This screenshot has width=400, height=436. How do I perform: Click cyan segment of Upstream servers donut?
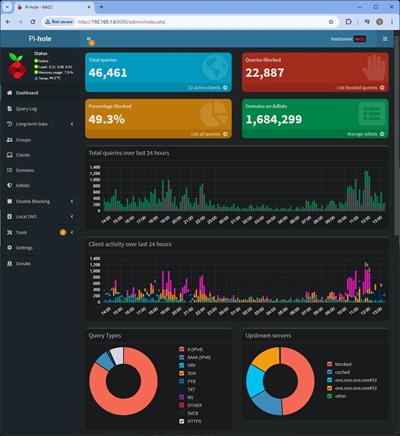255,381
